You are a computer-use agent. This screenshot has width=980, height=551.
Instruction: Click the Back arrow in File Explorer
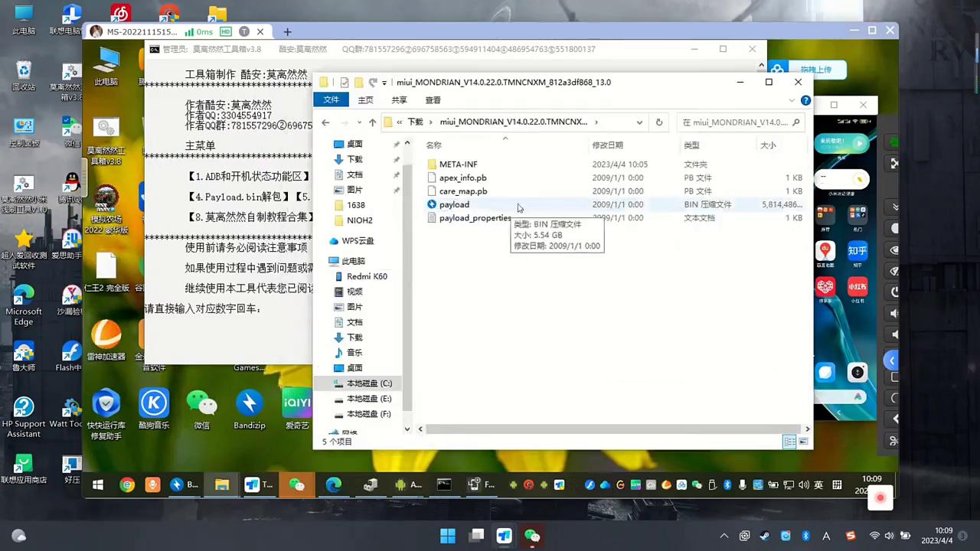click(x=325, y=122)
